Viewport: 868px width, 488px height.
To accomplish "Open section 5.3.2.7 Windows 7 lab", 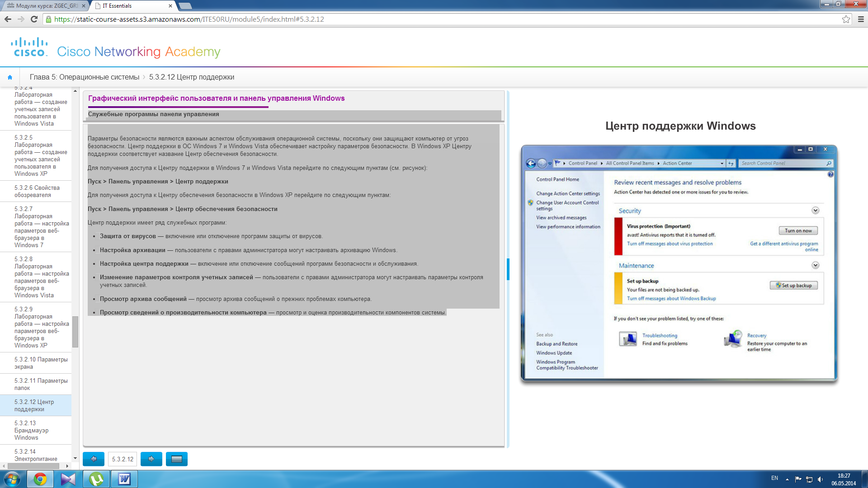I will click(36, 227).
